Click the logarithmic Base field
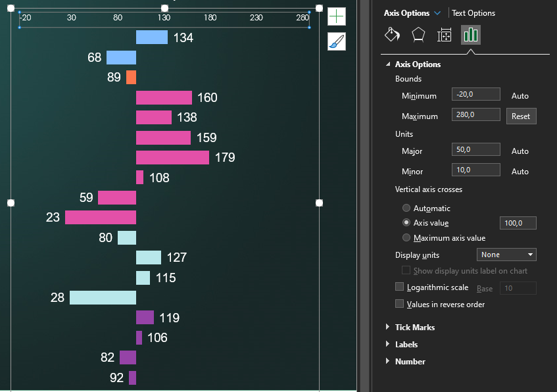The width and height of the screenshot is (557, 392). [x=518, y=288]
